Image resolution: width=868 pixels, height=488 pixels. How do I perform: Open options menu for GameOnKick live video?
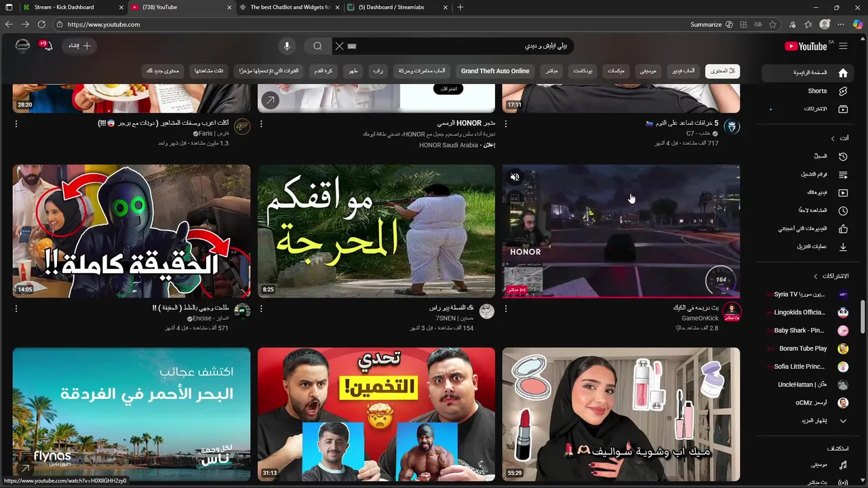tap(505, 308)
